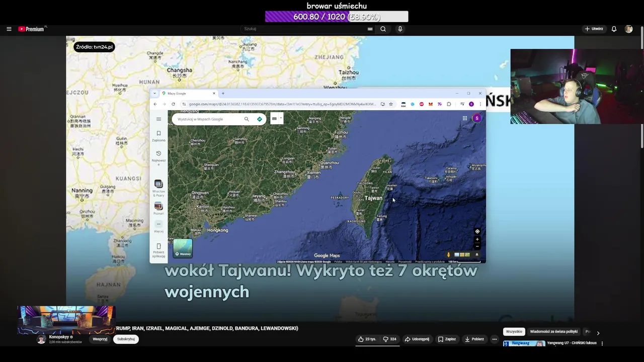Click the Google Maps search magnifier icon
Image resolution: width=644 pixels, height=362 pixels.
point(247,119)
